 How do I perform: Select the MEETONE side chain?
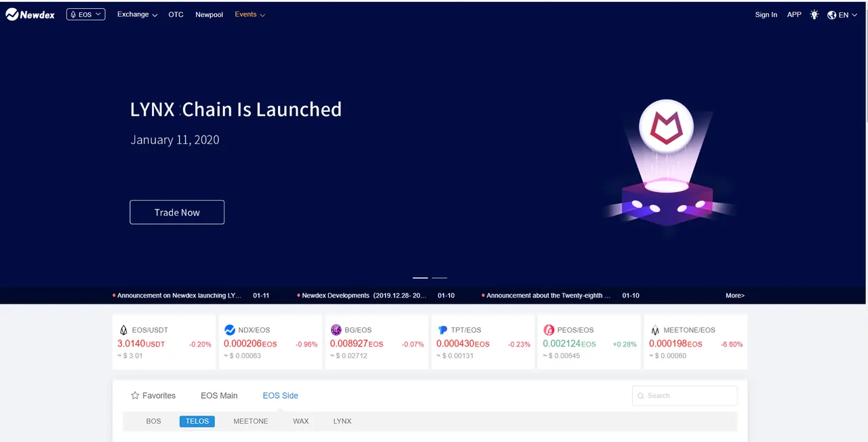click(x=251, y=421)
